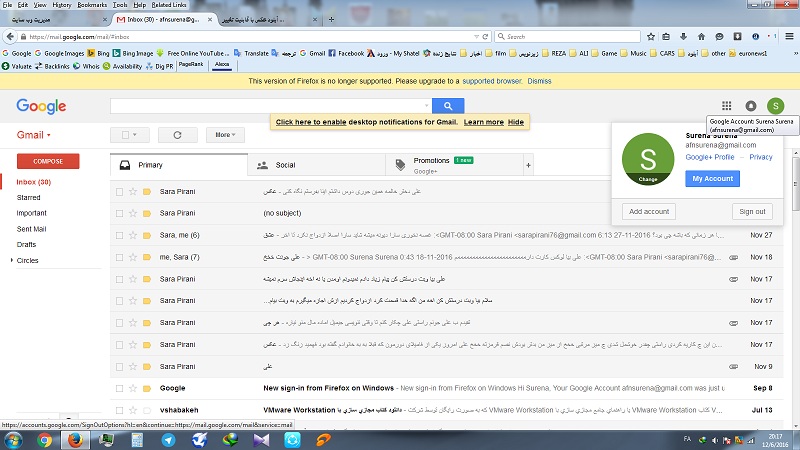Show more bookmarks chevron in bookmarks bar

pos(795,53)
